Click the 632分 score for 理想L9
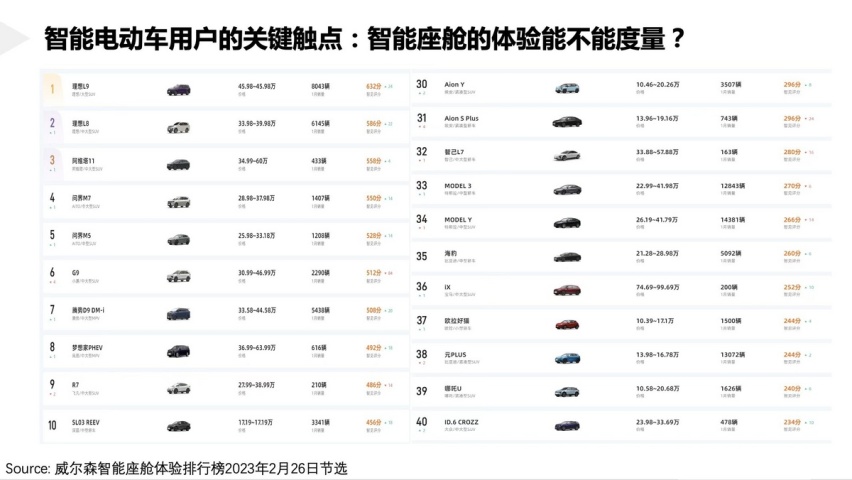Viewport: 852px width, 480px height. pyautogui.click(x=374, y=86)
